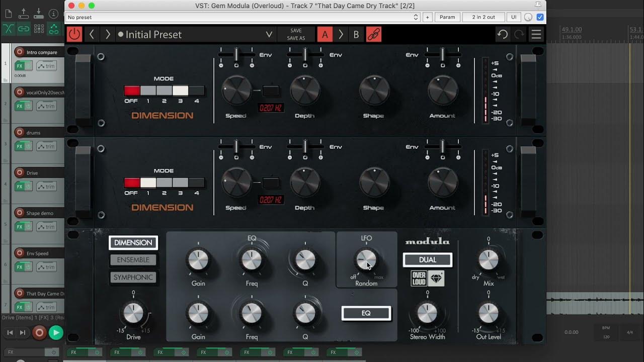Click Reaper's open project upload icon

[x=23, y=14]
